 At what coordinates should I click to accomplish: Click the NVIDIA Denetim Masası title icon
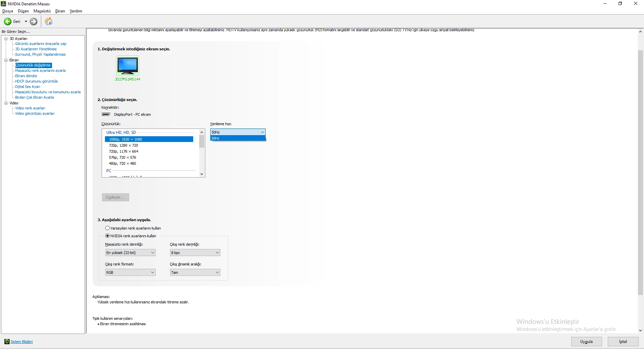[4, 4]
